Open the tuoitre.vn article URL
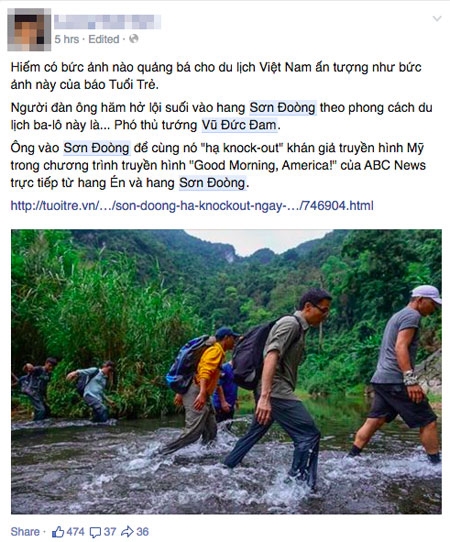This screenshot has width=450, height=542. pyautogui.click(x=192, y=206)
